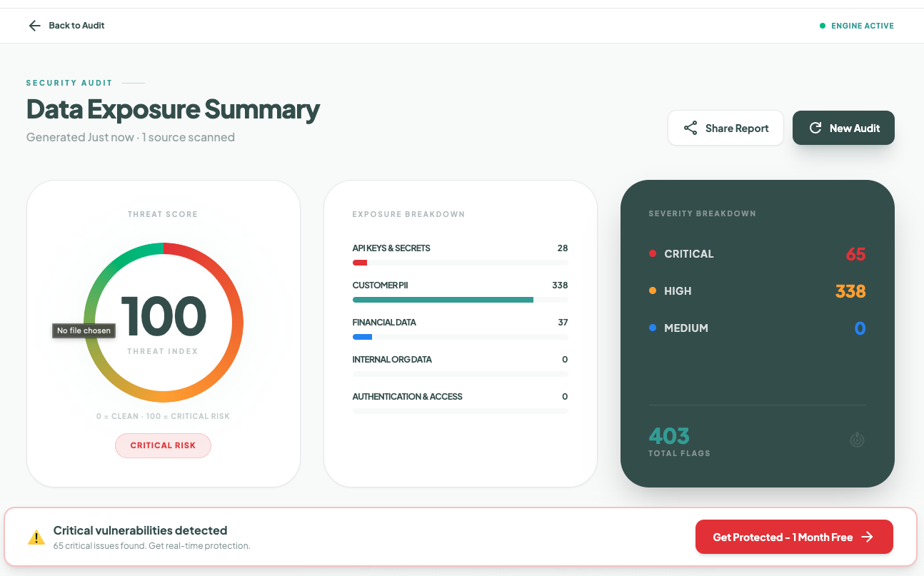Click the yellow warning triangle icon
924x576 pixels.
pyautogui.click(x=36, y=538)
